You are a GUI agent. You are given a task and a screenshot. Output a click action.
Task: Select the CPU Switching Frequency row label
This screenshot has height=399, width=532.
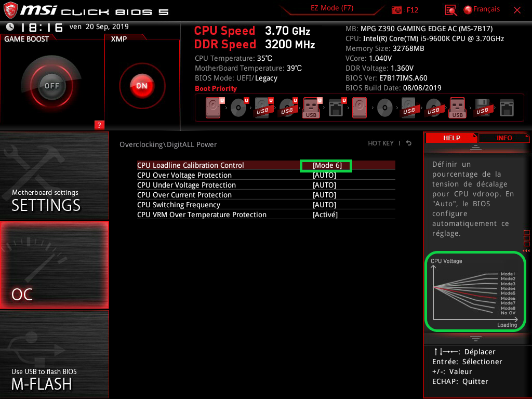(x=179, y=205)
